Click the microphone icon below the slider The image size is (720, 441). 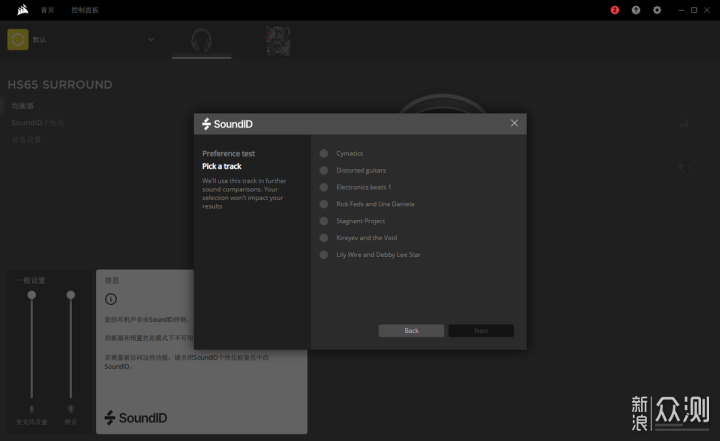pos(32,409)
